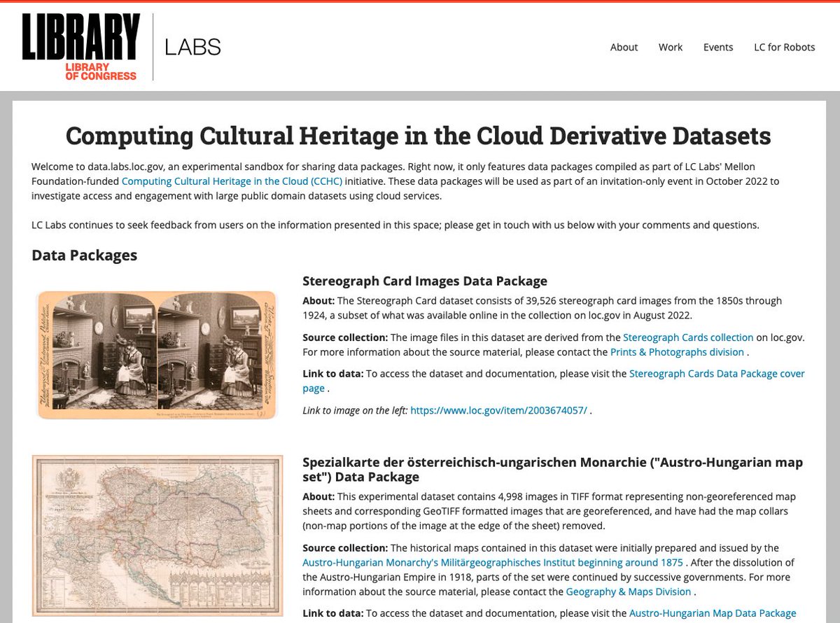Open the loc.gov/item/2003674057 image link
Image resolution: width=840 pixels, height=623 pixels.
click(x=498, y=411)
